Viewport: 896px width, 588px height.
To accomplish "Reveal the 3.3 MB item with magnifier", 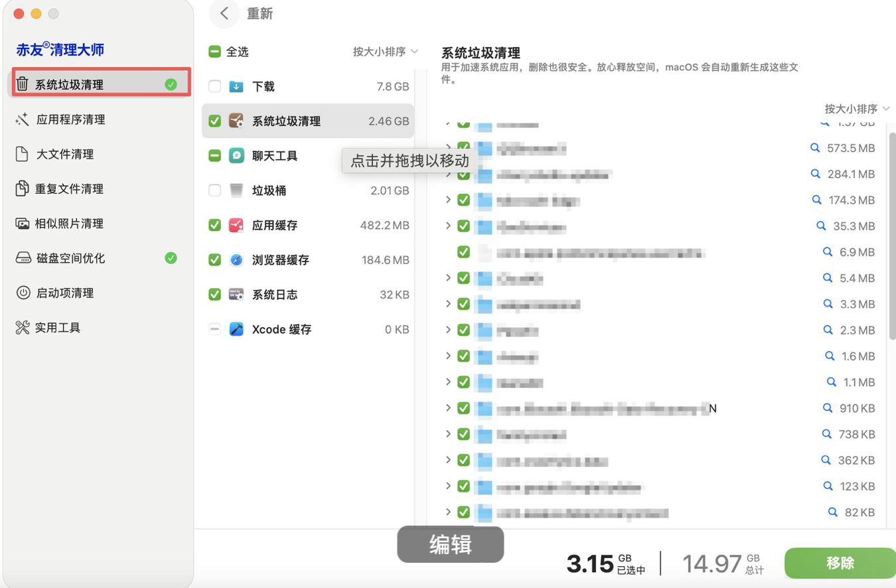I will click(828, 304).
